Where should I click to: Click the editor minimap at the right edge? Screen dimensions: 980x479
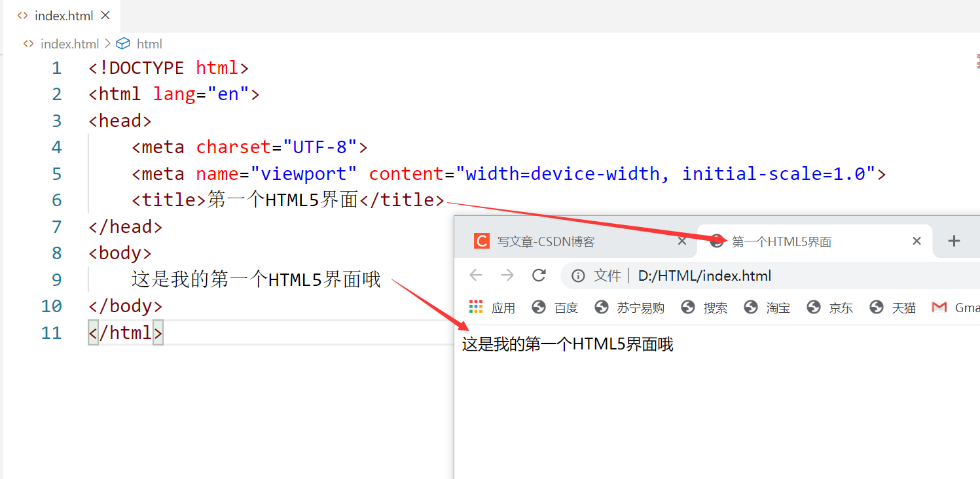[x=977, y=63]
